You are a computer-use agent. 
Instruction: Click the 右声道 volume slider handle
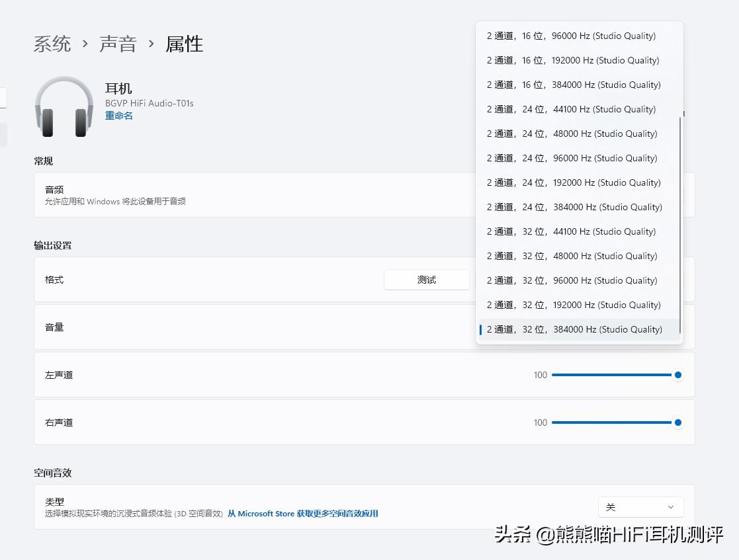[677, 422]
